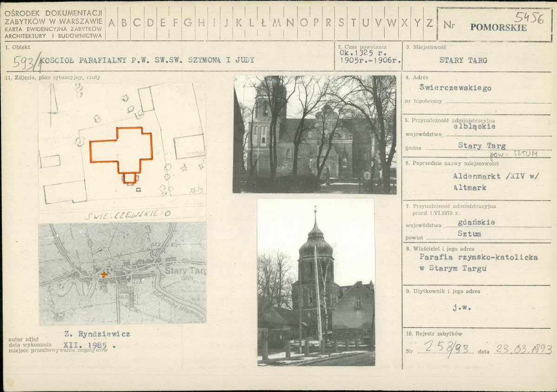
Task: Click powiat value 'Sztum'
Action: click(x=469, y=234)
